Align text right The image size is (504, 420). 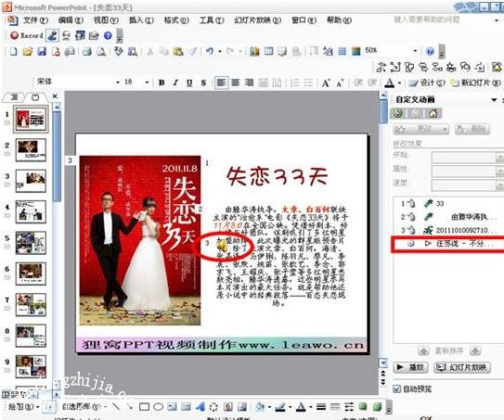(249, 83)
